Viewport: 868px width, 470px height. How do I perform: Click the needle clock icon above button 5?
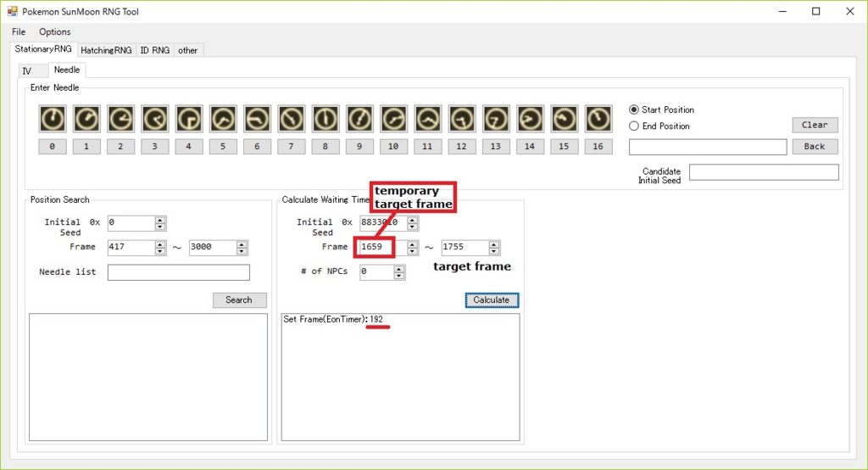[x=223, y=119]
